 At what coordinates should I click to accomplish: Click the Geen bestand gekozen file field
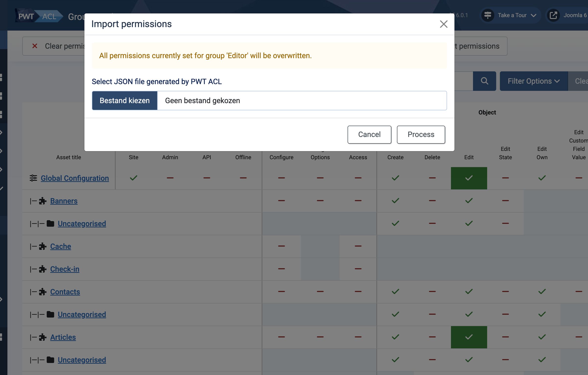point(302,101)
